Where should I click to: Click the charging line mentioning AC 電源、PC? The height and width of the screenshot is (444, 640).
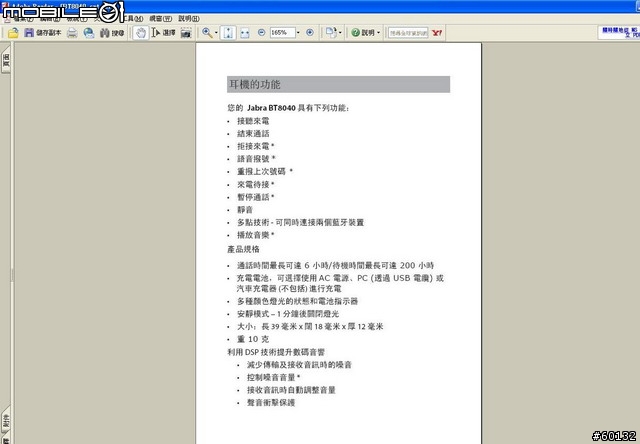[340, 283]
